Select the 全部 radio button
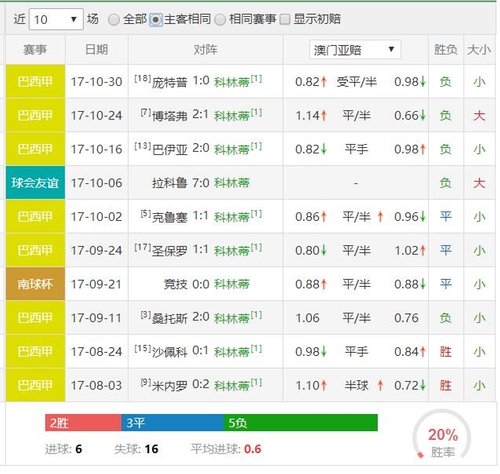Image resolution: width=500 pixels, height=474 pixels. (114, 20)
